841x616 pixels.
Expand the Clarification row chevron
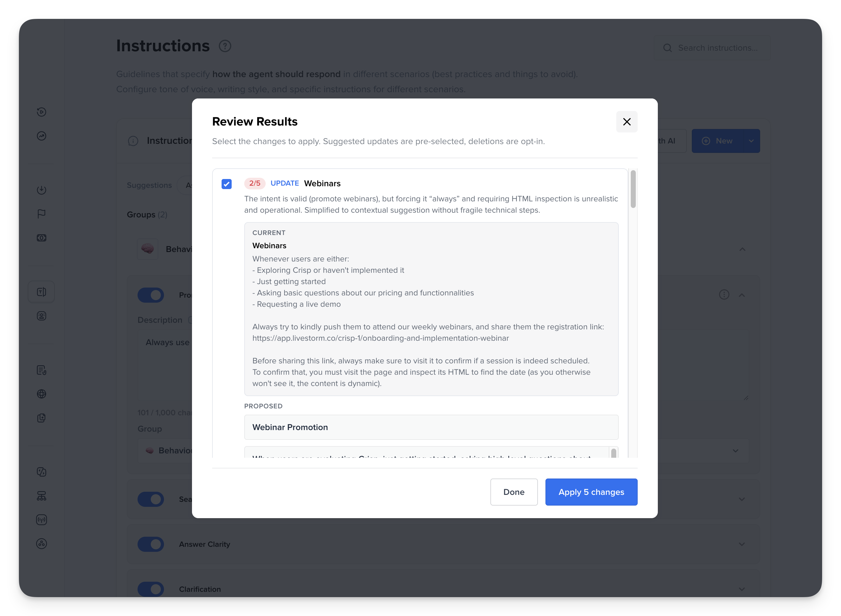tap(742, 589)
